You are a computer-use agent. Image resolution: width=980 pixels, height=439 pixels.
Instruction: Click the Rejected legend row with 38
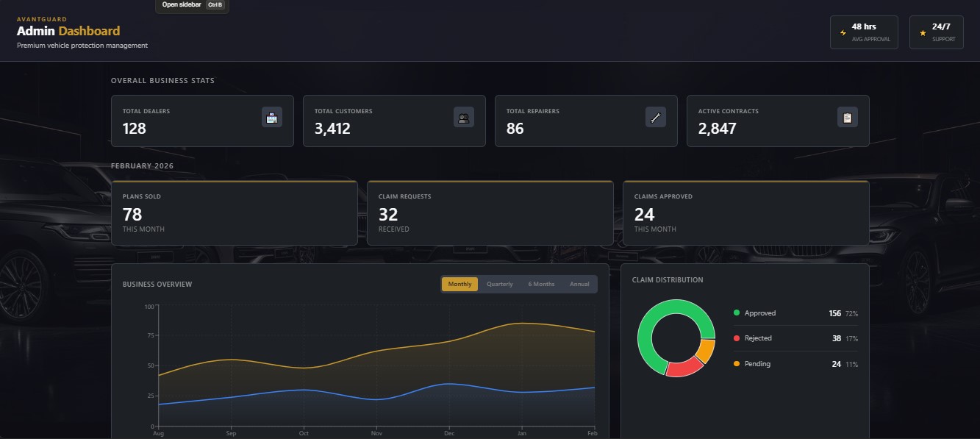click(795, 338)
